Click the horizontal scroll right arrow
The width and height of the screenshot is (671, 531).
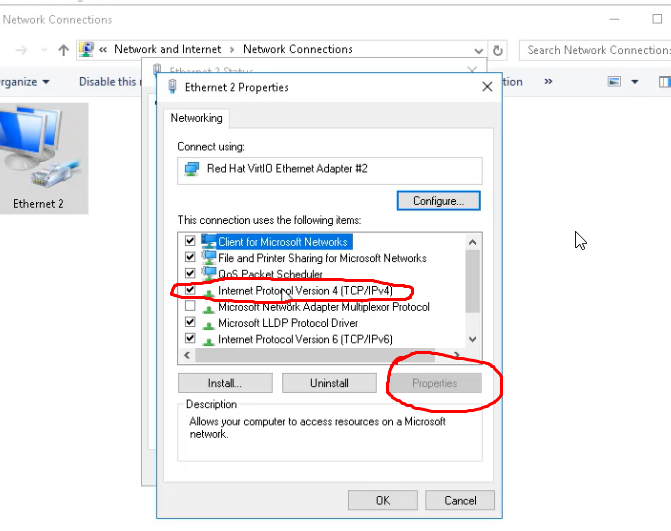click(x=457, y=355)
